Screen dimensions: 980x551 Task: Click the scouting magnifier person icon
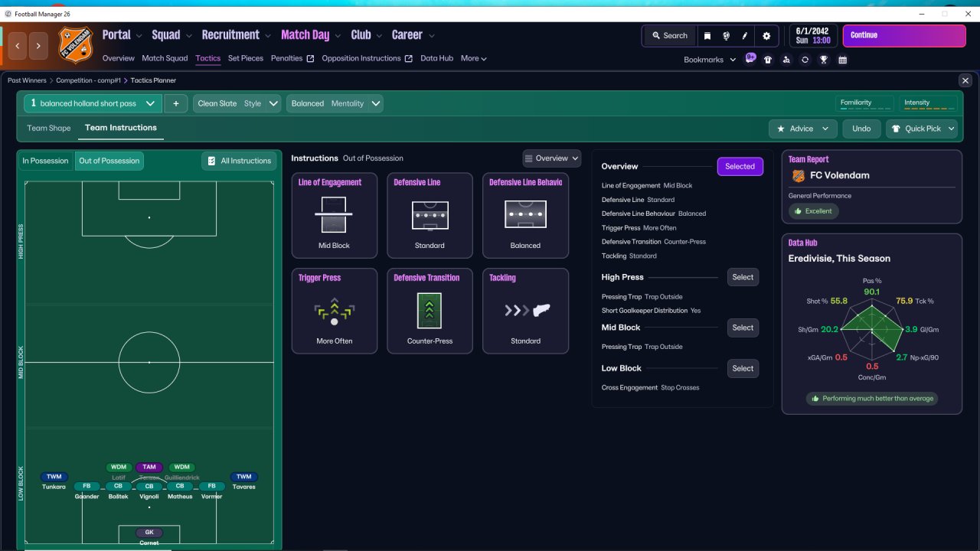[786, 60]
